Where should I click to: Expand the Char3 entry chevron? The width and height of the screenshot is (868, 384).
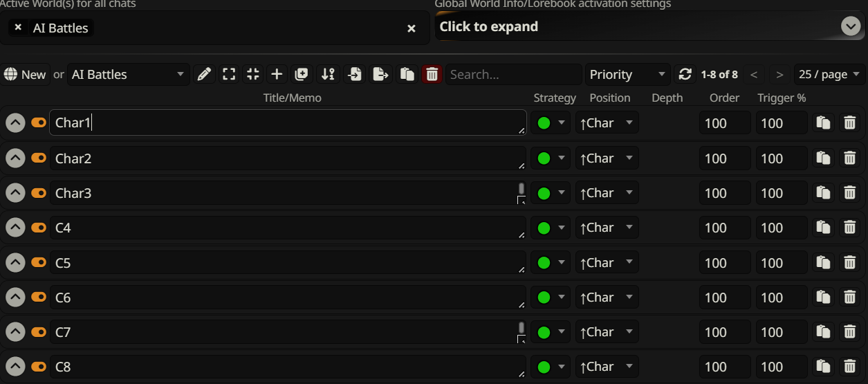coord(15,193)
